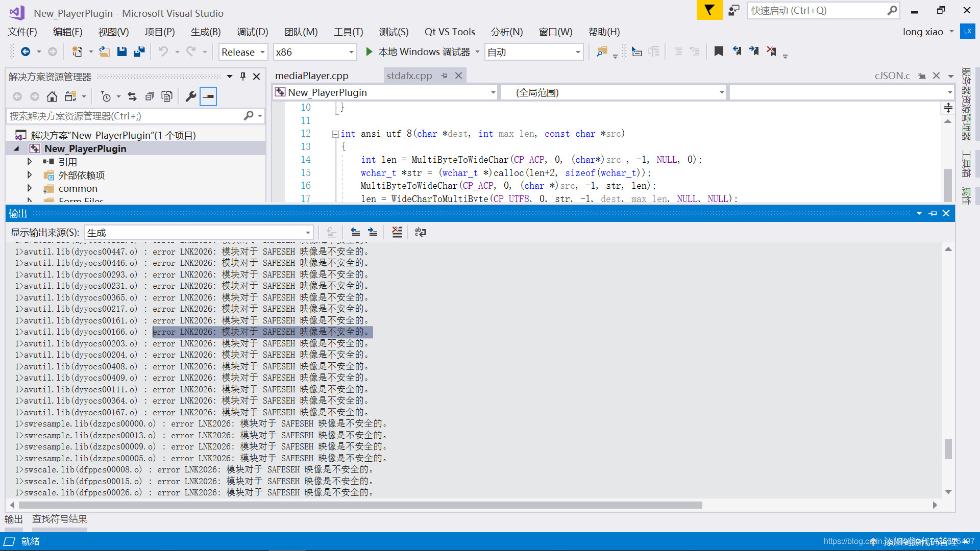Open the Release configuration dropdown
This screenshot has height=551, width=980.
click(243, 52)
